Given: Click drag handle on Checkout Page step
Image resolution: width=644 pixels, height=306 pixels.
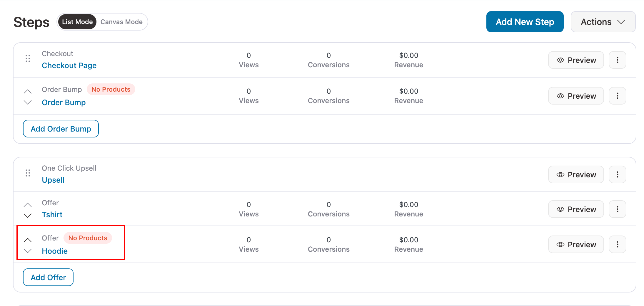Looking at the screenshot, I should point(28,59).
